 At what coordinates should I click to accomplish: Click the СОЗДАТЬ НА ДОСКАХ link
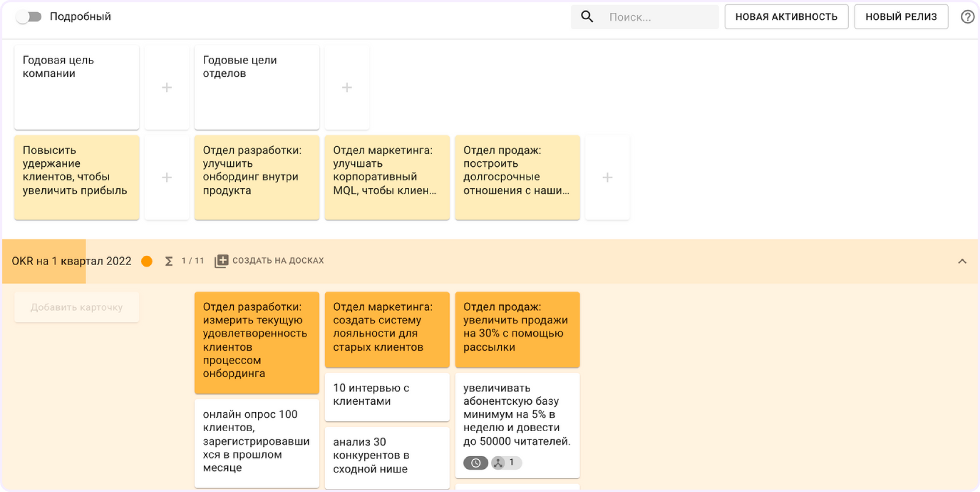(278, 261)
